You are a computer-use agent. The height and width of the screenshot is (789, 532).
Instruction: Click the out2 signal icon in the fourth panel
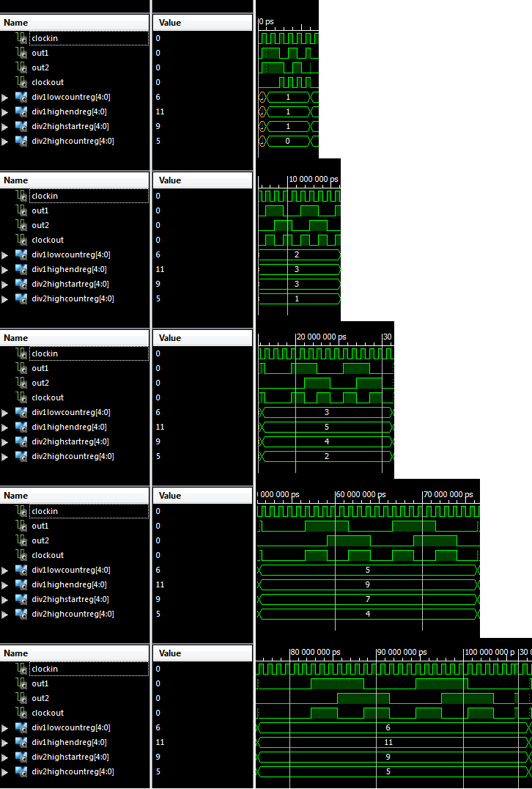pos(21,540)
